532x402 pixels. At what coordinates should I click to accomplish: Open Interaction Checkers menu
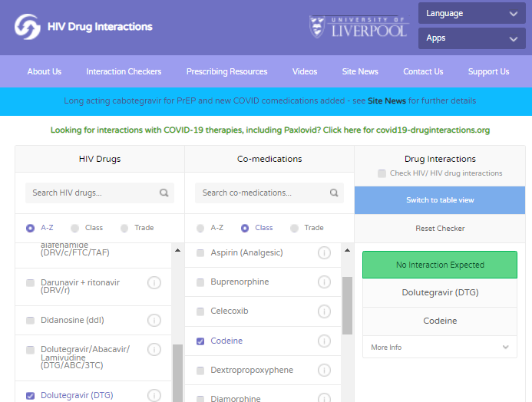pyautogui.click(x=124, y=71)
